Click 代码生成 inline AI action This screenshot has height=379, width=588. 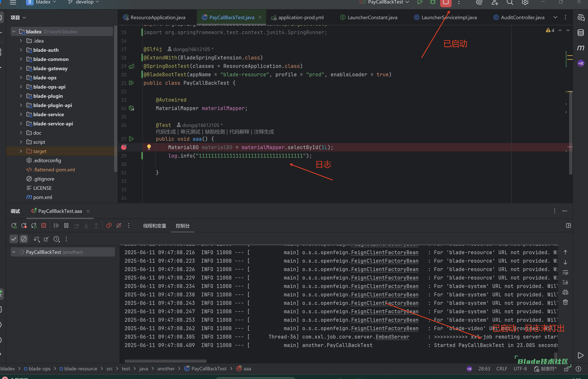[x=166, y=132]
